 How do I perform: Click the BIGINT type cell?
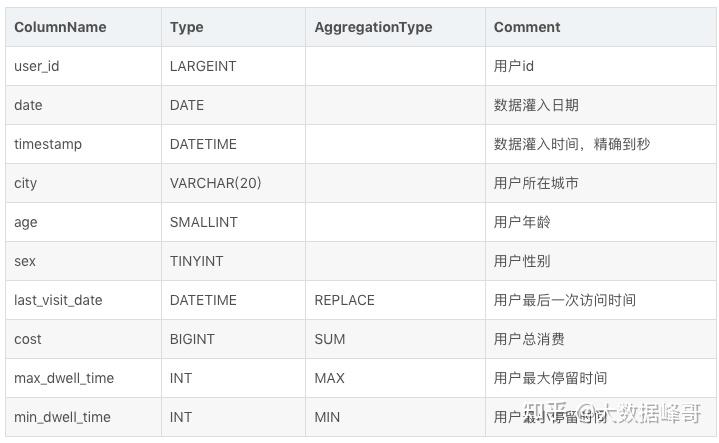click(192, 339)
